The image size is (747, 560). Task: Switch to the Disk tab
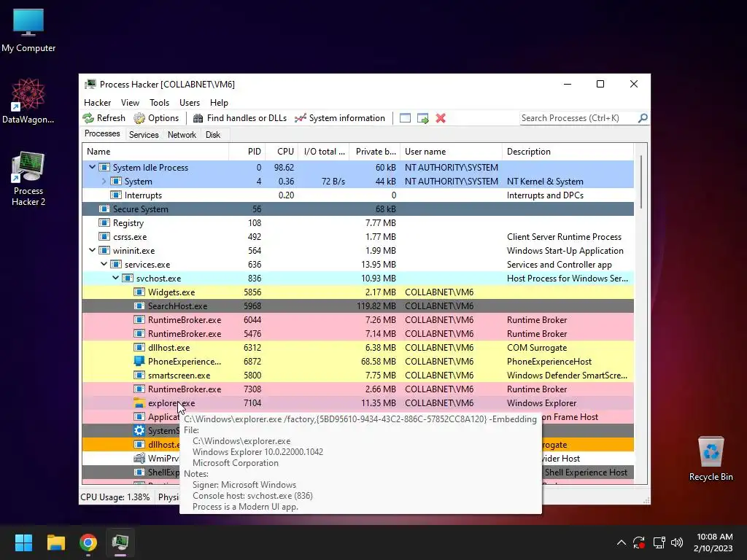click(213, 135)
